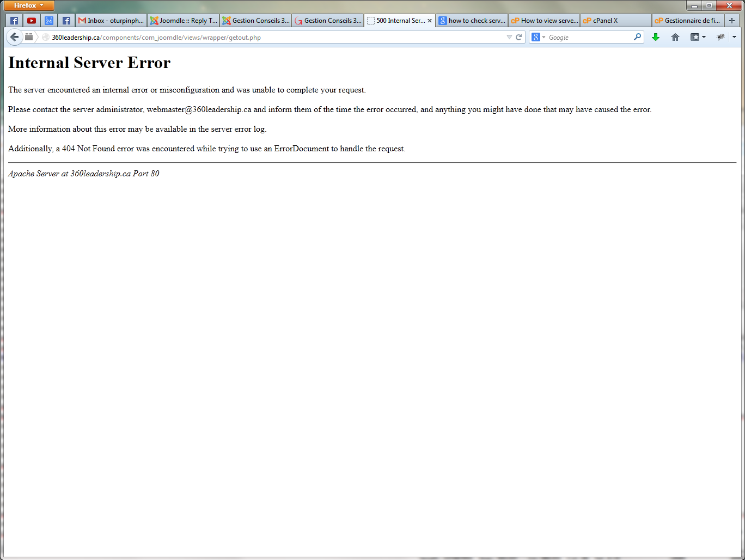Open the pinned Google Calendar tab
The height and width of the screenshot is (560, 745).
tap(49, 21)
